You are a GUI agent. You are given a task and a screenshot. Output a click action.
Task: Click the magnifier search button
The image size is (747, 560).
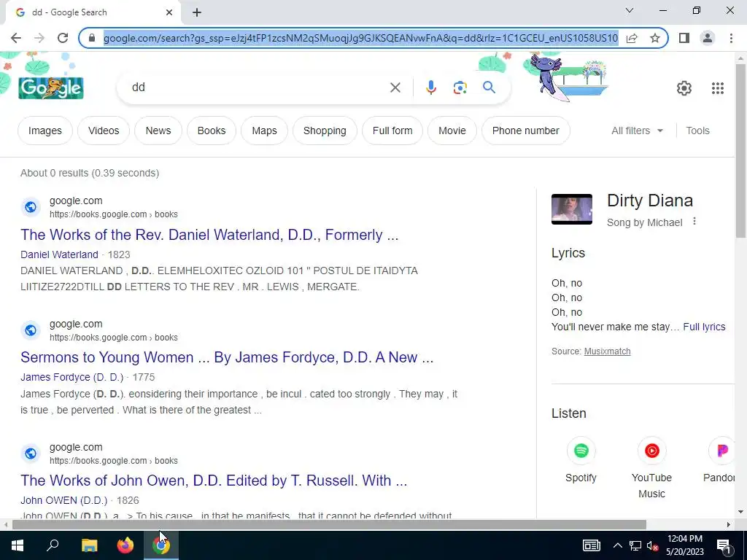click(489, 87)
